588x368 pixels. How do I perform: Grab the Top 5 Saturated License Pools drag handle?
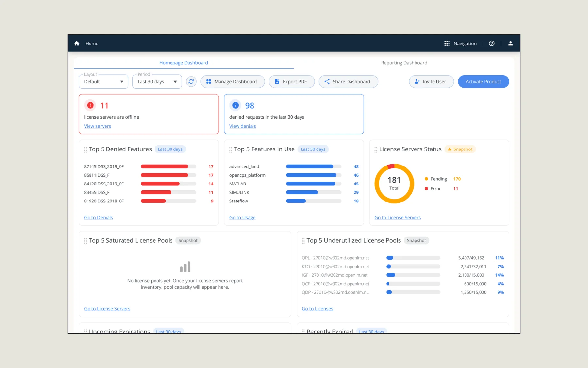85,241
